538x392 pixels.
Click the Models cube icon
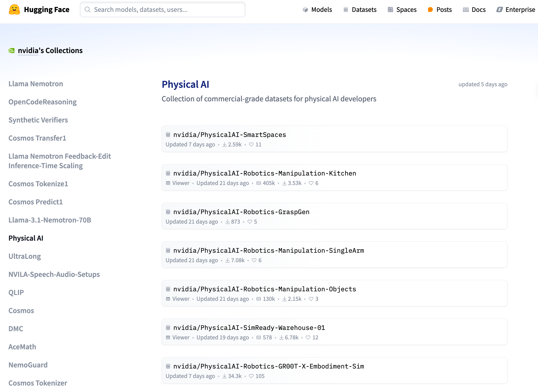[305, 9]
